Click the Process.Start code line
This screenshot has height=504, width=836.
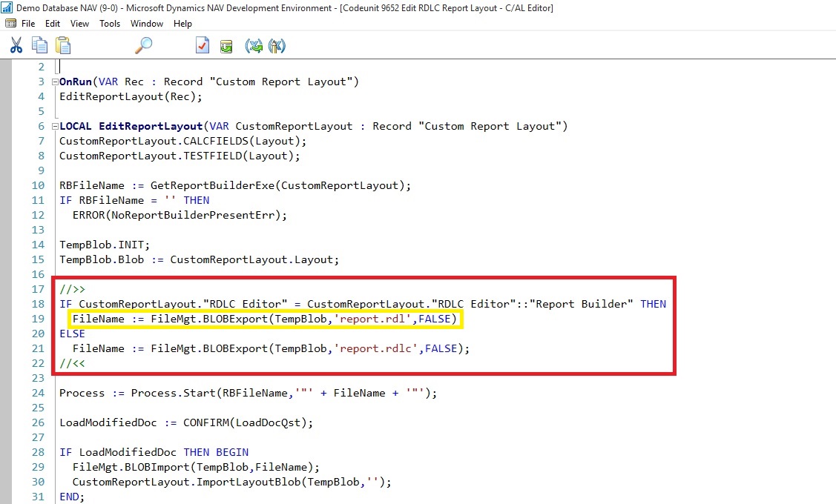248,393
